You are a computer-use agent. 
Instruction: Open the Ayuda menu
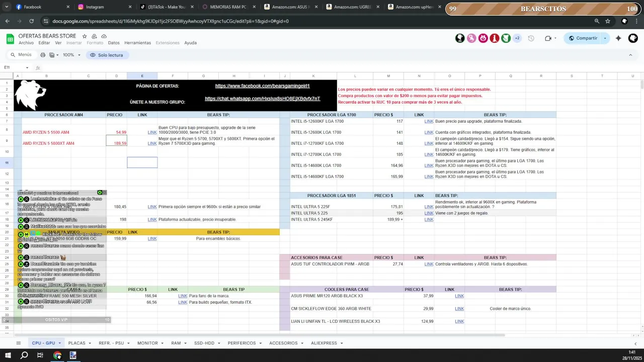(190, 43)
